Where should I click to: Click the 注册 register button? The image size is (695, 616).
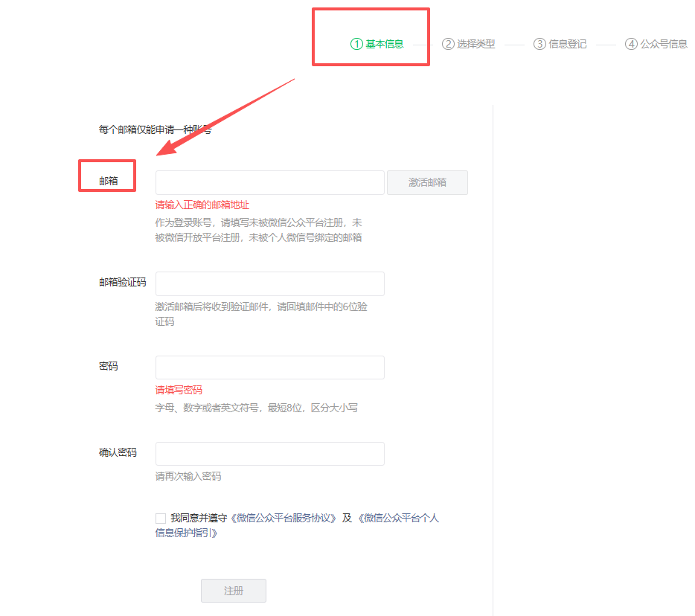coord(233,590)
